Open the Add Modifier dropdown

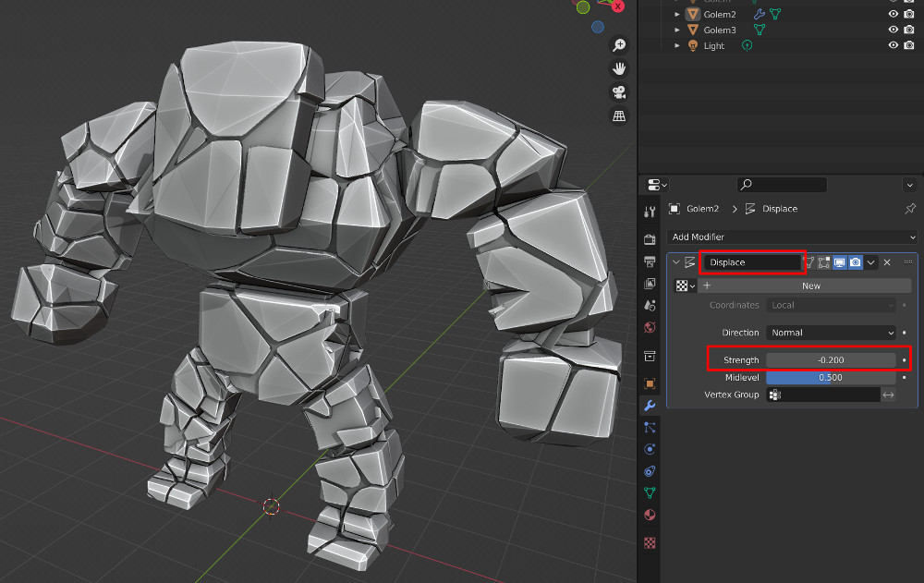pos(792,237)
